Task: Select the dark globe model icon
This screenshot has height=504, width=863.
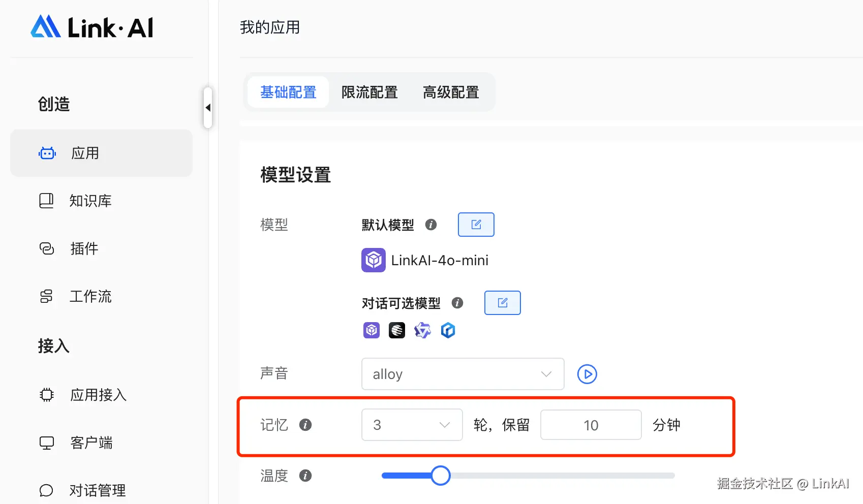Action: point(396,330)
